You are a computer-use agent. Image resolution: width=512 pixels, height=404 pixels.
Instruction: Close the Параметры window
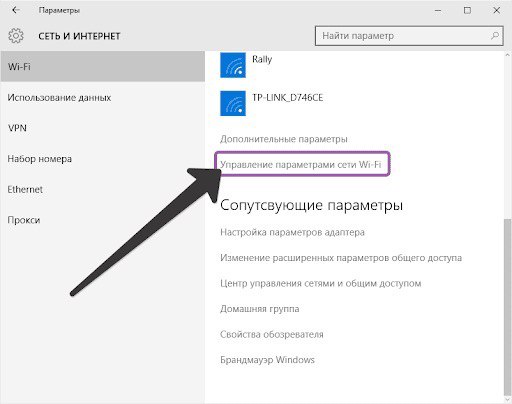[496, 10]
